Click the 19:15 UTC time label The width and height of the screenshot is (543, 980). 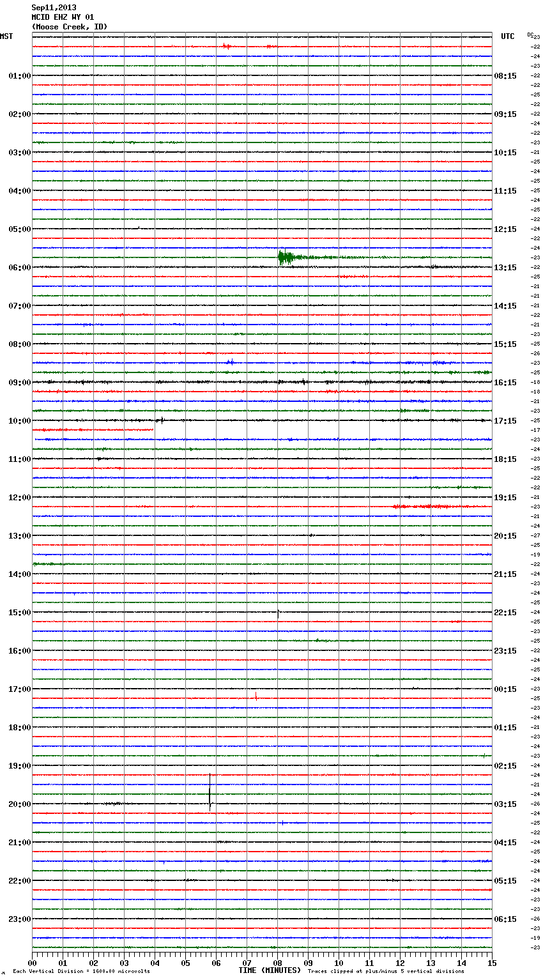coord(505,498)
